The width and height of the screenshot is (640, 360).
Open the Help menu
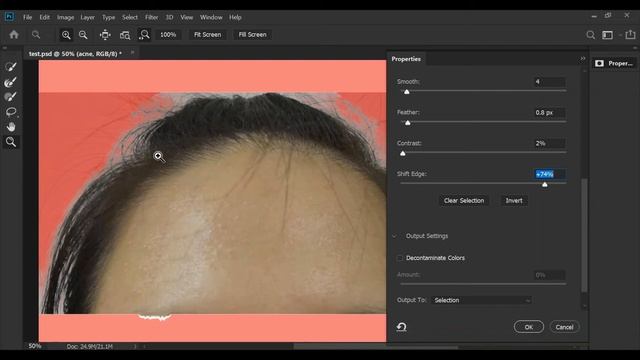pyautogui.click(x=235, y=17)
